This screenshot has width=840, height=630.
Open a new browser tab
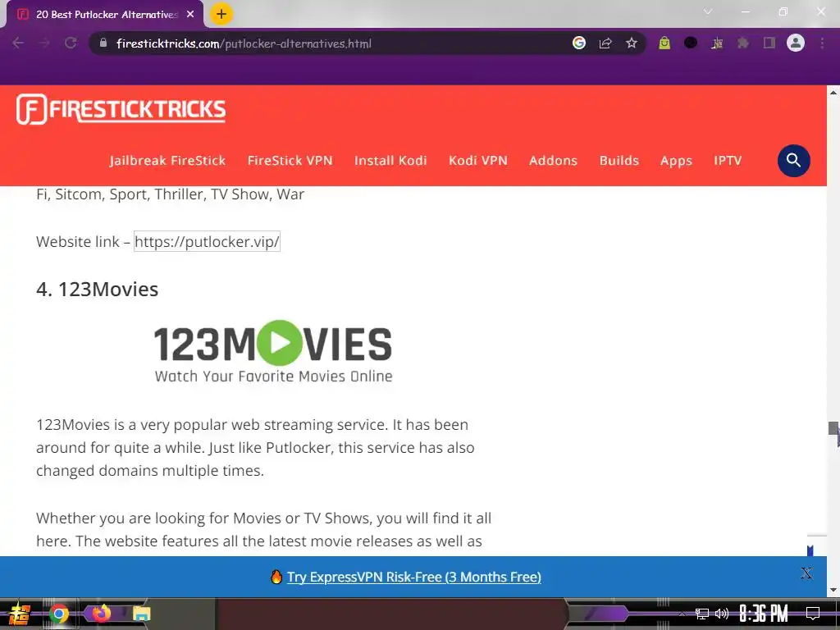(x=221, y=14)
